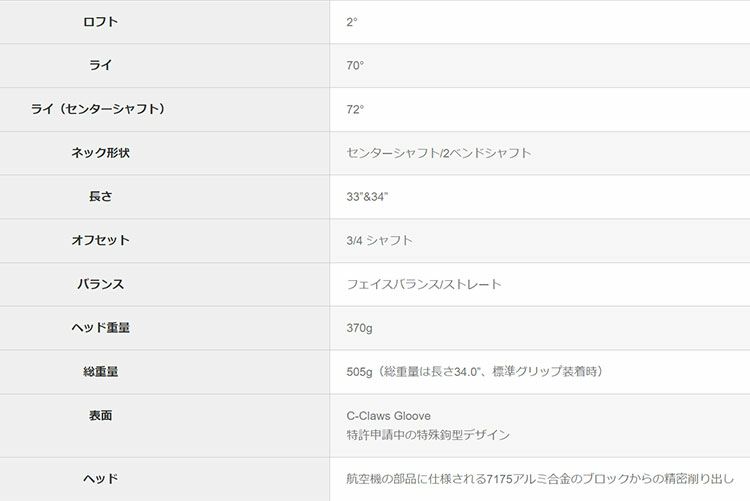Image resolution: width=750 pixels, height=501 pixels.
Task: Select the 表面 row label
Action: [100, 415]
